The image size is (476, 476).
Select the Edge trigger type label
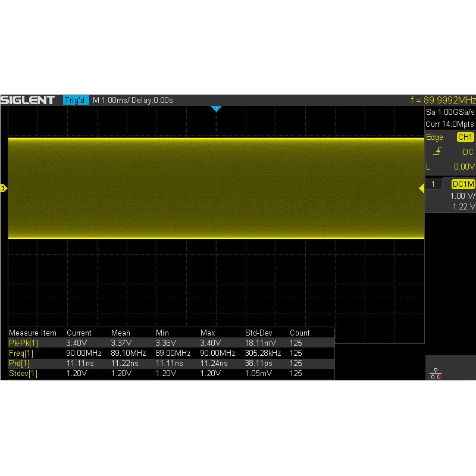click(x=434, y=137)
